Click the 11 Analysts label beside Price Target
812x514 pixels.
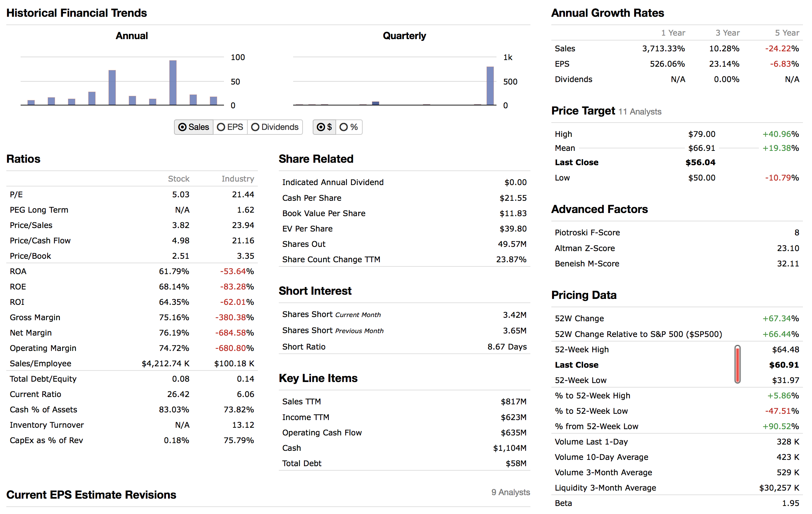click(x=640, y=112)
